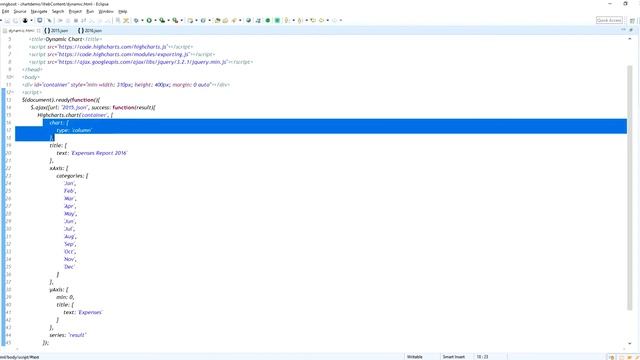Viewport: 640px width, 360px height.
Task: Focus the Quick Access search field
Action: point(609,20)
